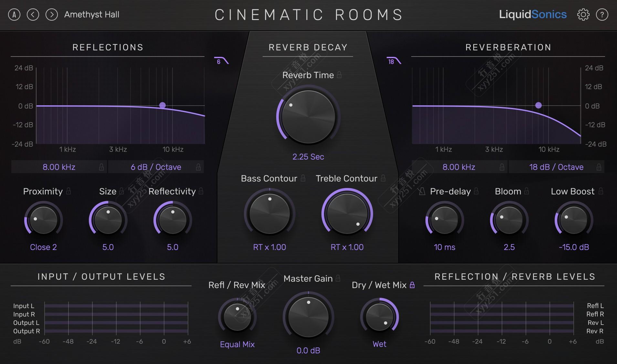The image size is (617, 364).
Task: Click the LiquidSonics logo
Action: click(x=533, y=14)
